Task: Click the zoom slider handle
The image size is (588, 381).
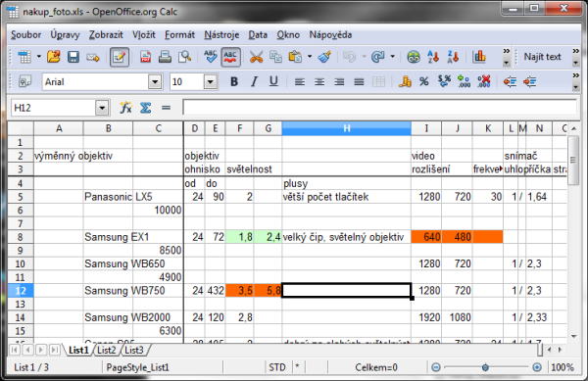Action: point(485,367)
